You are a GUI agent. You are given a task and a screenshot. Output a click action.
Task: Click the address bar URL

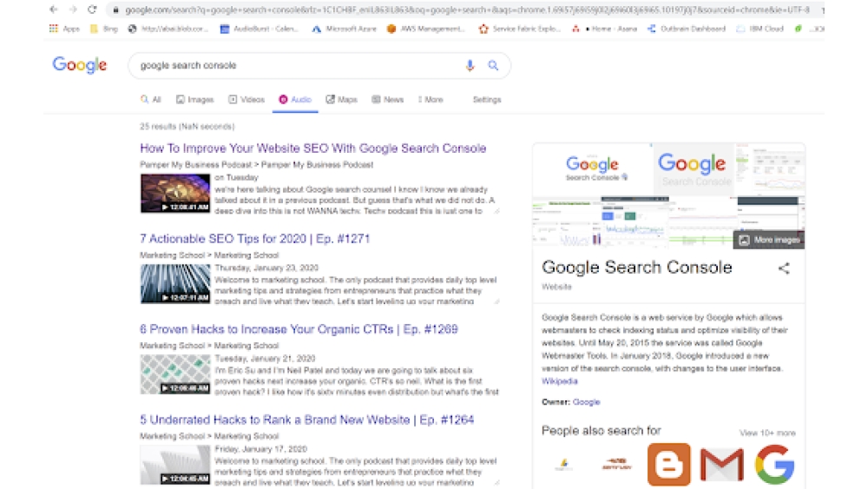tap(467, 10)
